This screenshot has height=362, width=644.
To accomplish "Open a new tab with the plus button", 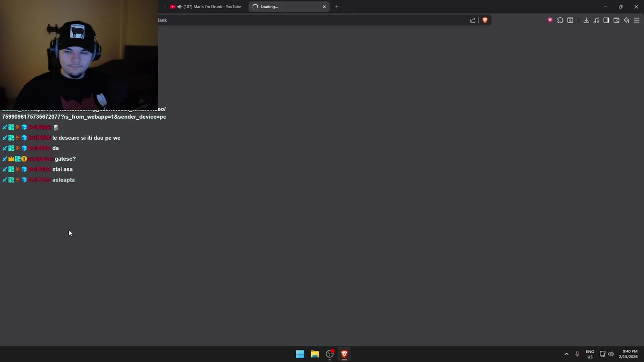I will (x=337, y=7).
